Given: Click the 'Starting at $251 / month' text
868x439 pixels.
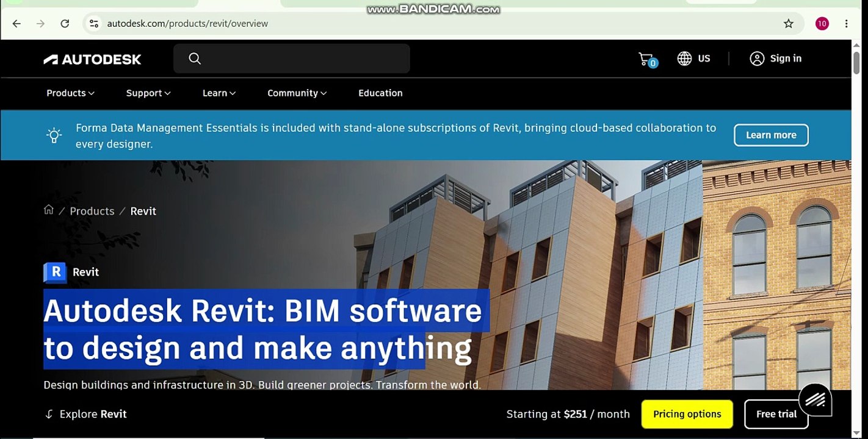Looking at the screenshot, I should [568, 414].
